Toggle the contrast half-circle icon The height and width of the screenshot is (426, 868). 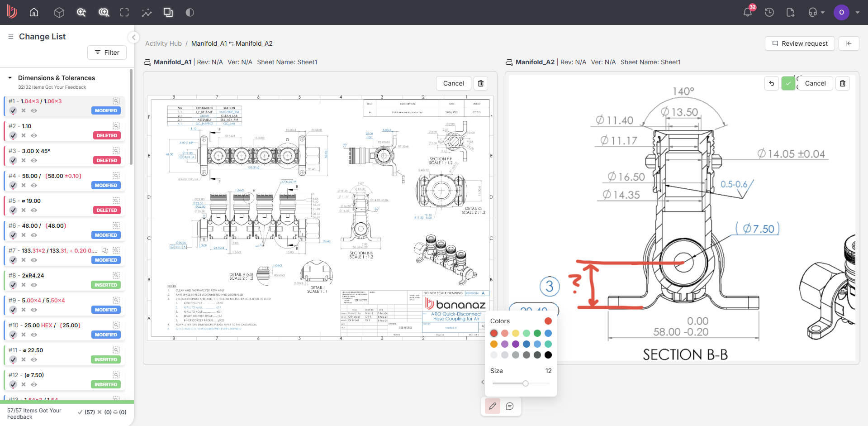click(190, 12)
